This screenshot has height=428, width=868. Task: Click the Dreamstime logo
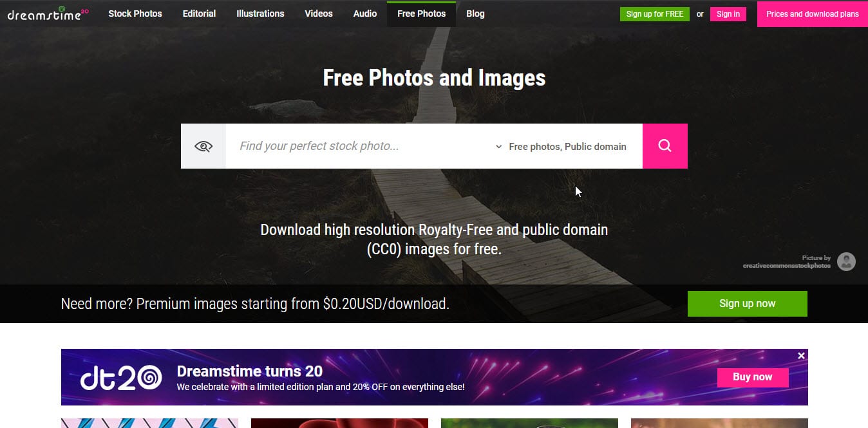[48, 14]
